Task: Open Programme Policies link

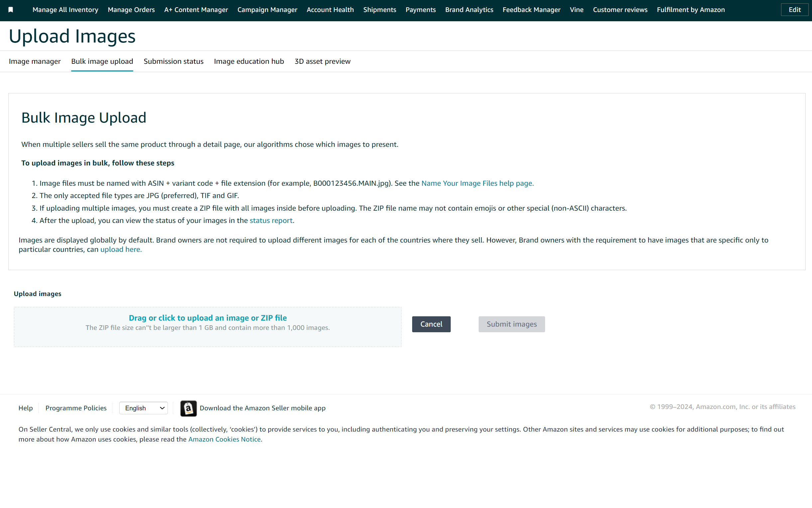Action: point(76,408)
